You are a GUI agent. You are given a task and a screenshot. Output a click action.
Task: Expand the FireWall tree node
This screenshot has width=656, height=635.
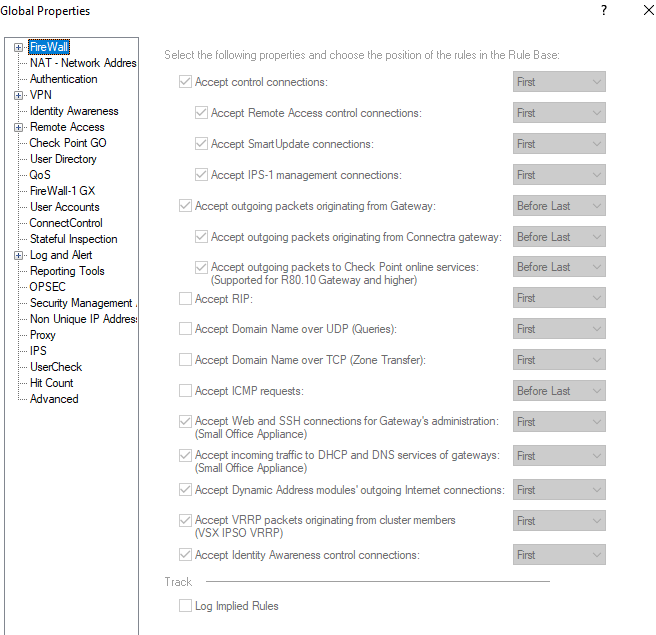click(19, 47)
